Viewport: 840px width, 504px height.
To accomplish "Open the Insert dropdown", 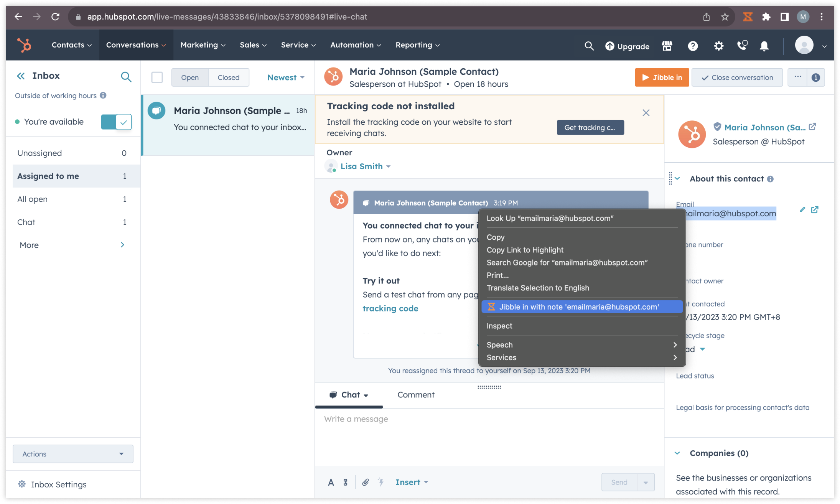I will (x=412, y=483).
